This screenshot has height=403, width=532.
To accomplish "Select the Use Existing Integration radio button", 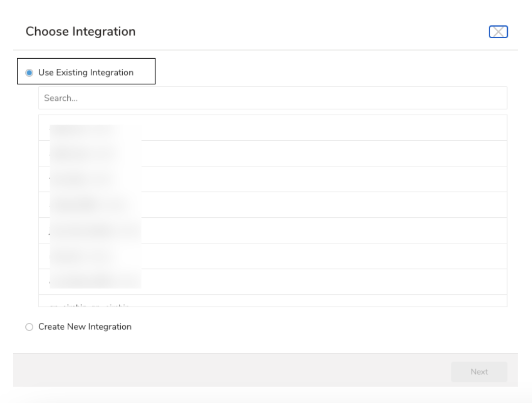I will 29,72.
